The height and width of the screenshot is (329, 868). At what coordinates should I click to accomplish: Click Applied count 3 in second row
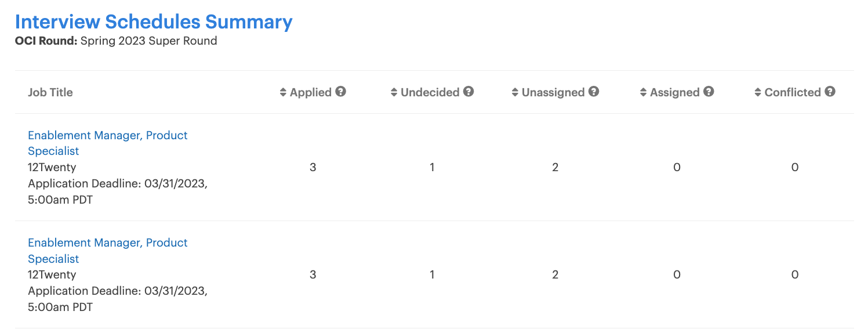pos(313,275)
